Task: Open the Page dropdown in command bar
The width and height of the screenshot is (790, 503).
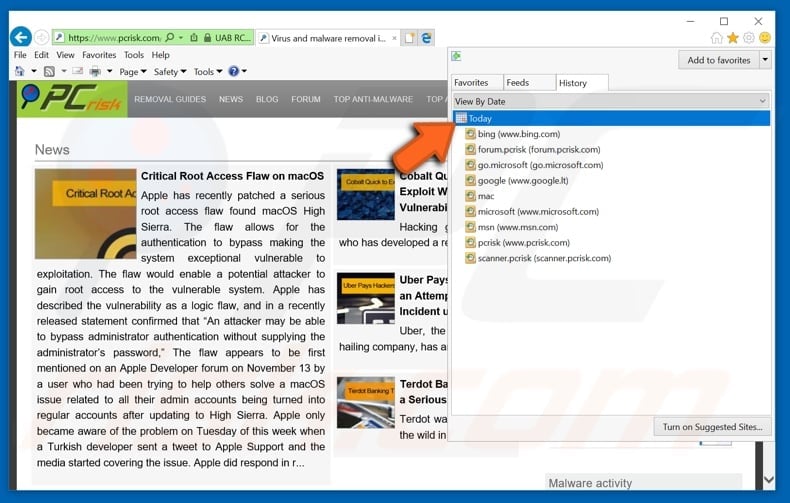Action: coord(133,72)
